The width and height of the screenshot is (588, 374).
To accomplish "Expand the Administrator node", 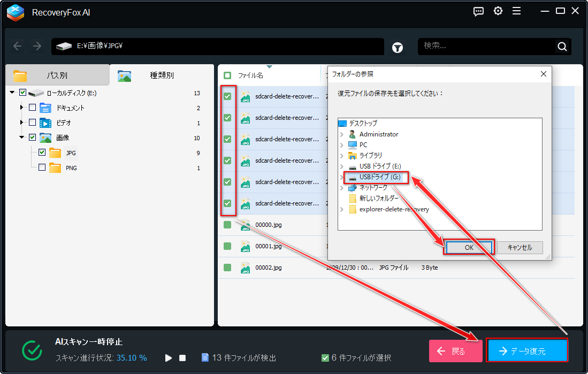I will pyautogui.click(x=342, y=134).
